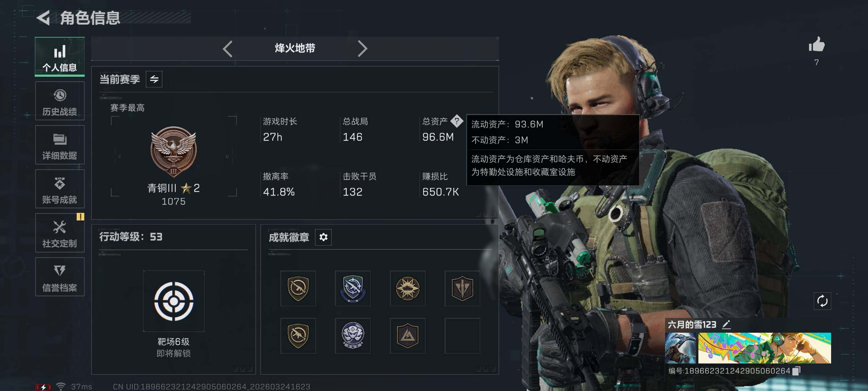Open the 详细数据 tab
868x391 pixels.
point(60,145)
